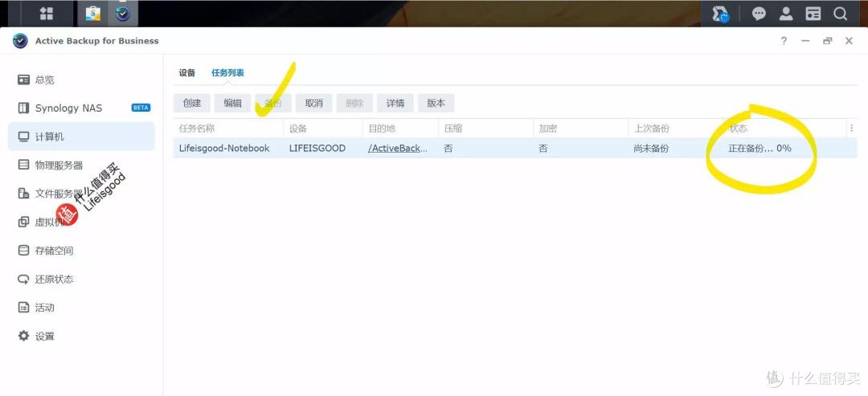Screen dimensions: 868x396
Task: Open the notifications speech bubble icon
Action: [759, 14]
